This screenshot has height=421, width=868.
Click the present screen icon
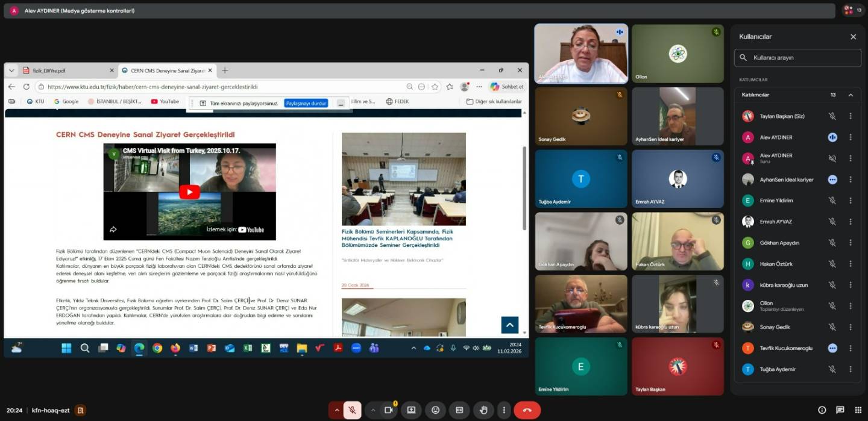point(411,410)
